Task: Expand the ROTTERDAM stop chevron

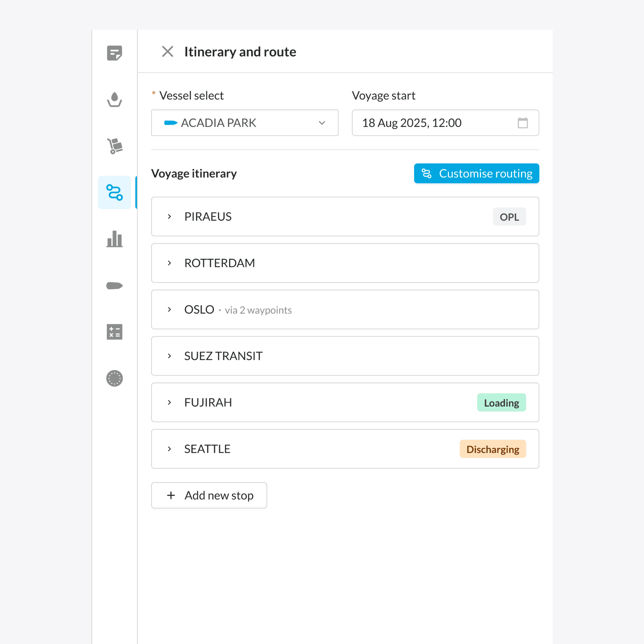Action: click(169, 263)
